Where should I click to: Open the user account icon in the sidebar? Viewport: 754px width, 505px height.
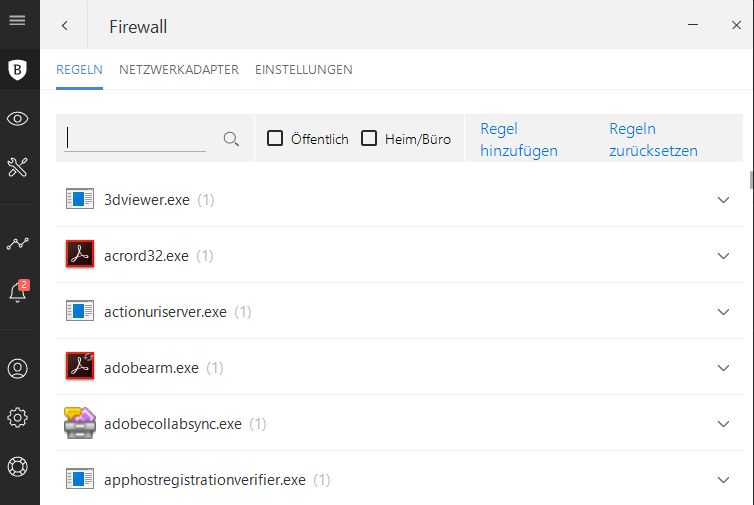[x=17, y=368]
